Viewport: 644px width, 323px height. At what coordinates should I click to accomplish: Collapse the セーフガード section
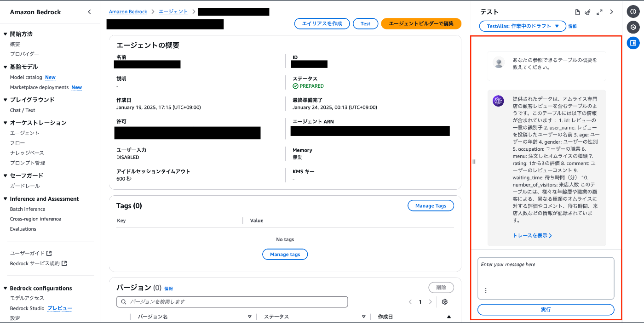click(x=5, y=176)
